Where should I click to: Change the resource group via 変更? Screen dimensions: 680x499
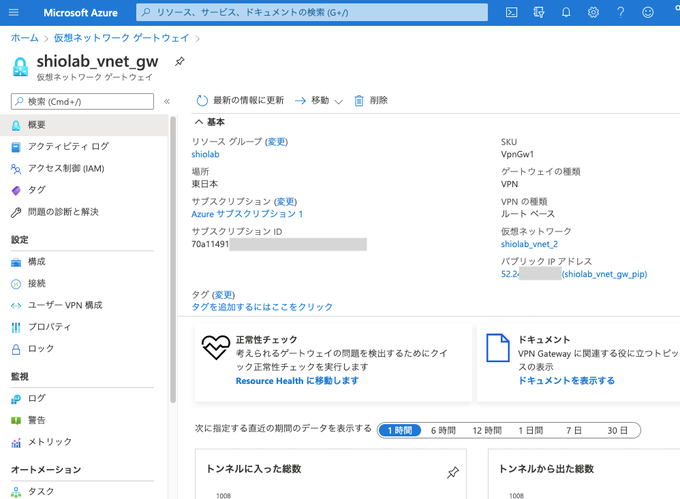click(x=277, y=142)
